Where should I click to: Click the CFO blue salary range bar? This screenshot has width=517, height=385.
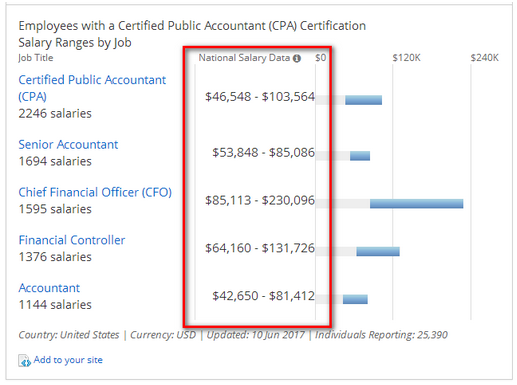pyautogui.click(x=416, y=203)
